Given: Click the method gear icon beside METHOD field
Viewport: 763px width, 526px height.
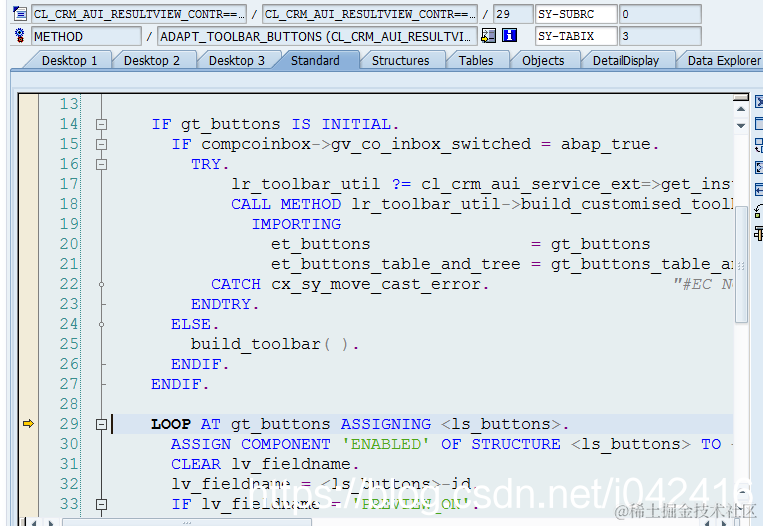Looking at the screenshot, I should point(20,36).
